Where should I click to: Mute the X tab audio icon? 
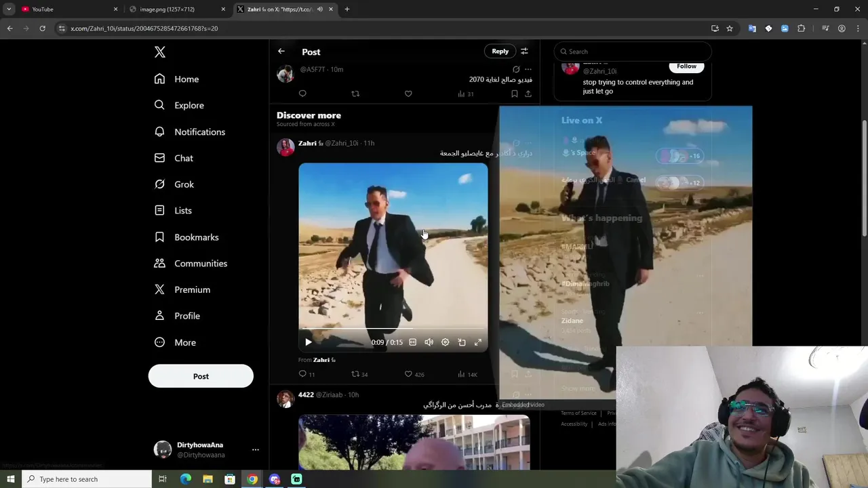coord(319,9)
